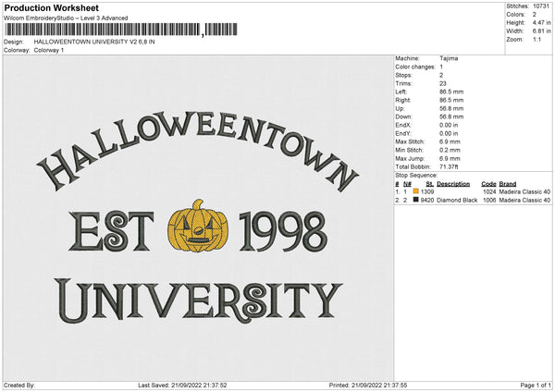Viewport: 555px width, 392px height.
Task: Click the embroidered 'EST' lettering
Action: [111, 231]
